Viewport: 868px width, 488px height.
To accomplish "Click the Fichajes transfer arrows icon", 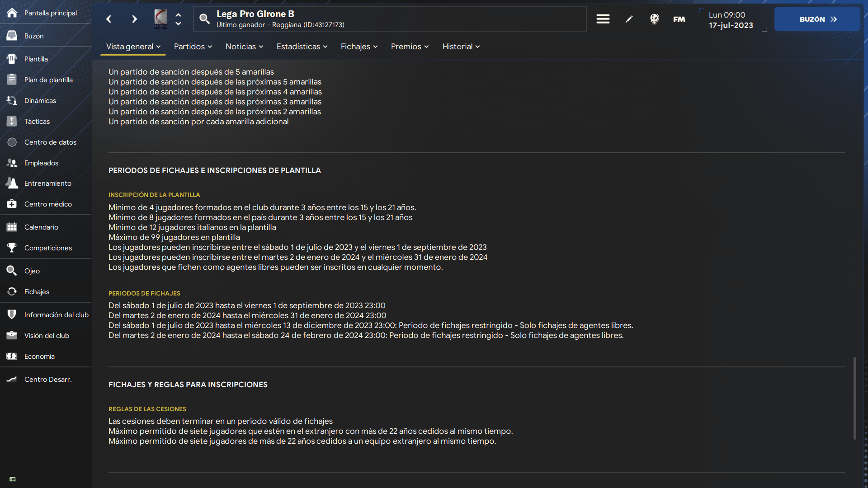I will pos(12,291).
